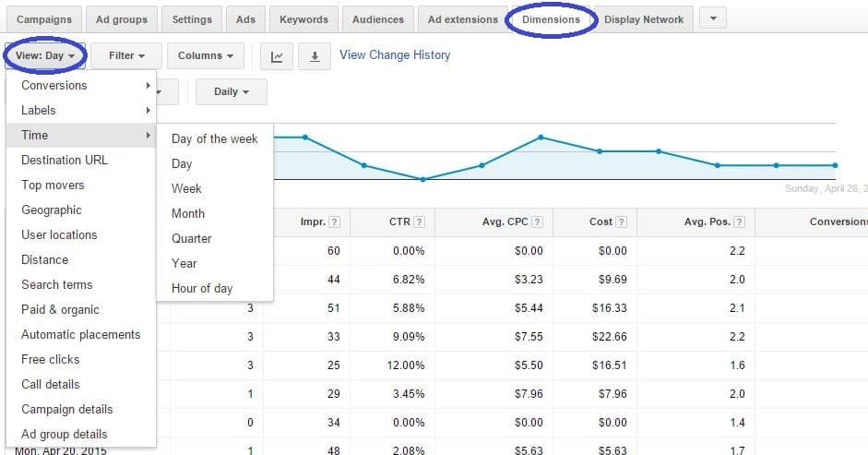Choose Search terms view option

pos(81,285)
